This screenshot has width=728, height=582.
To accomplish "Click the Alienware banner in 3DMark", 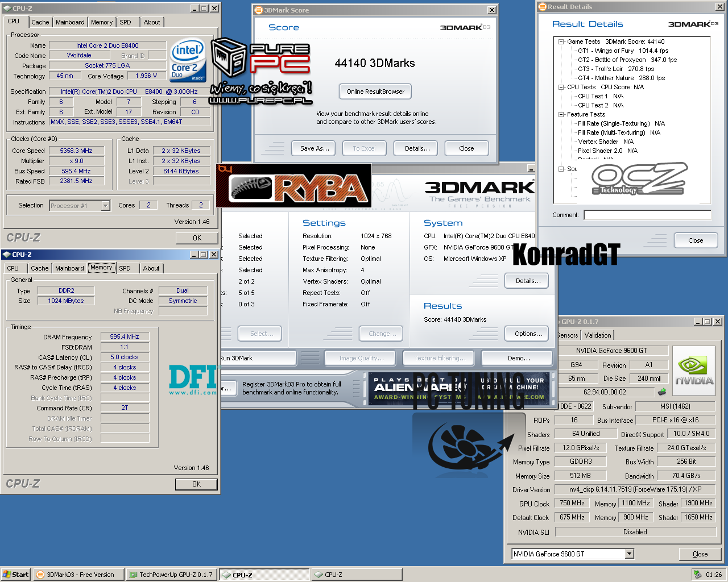I will 459,388.
